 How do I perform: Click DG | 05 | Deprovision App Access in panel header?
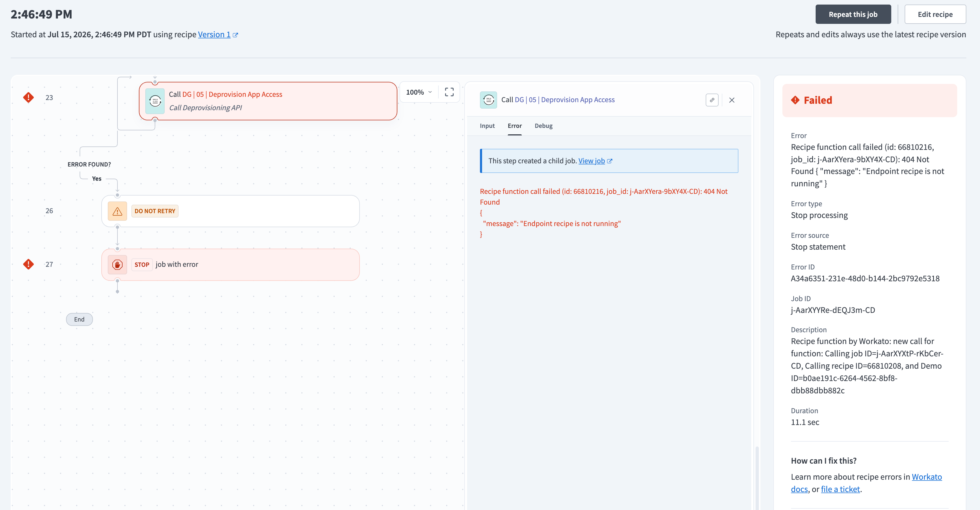pyautogui.click(x=564, y=100)
